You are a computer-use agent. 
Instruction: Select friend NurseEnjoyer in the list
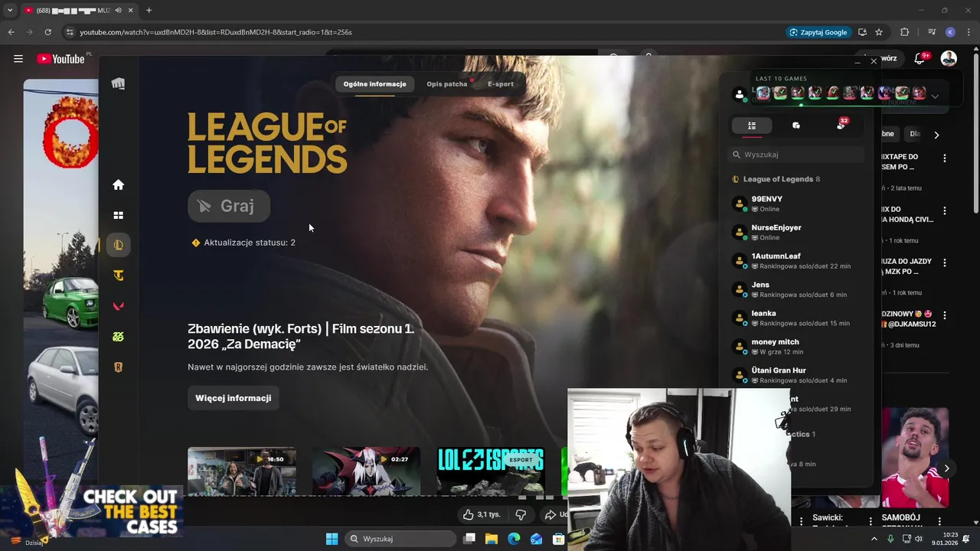tap(796, 232)
